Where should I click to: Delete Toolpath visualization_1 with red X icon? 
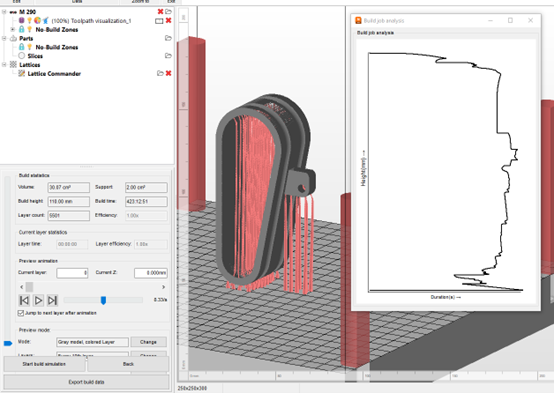tap(169, 20)
